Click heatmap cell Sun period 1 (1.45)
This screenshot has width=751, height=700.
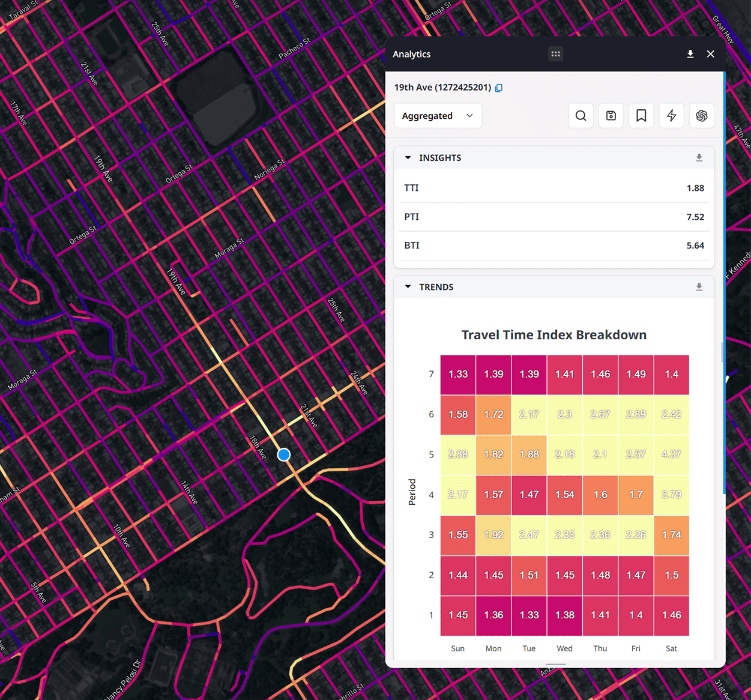(458, 615)
